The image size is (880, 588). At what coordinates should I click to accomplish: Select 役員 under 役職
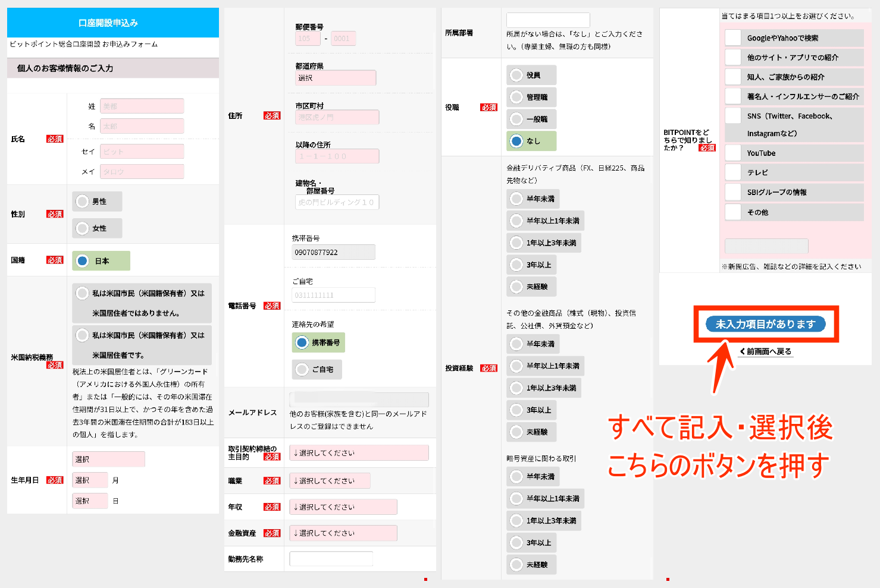point(515,74)
